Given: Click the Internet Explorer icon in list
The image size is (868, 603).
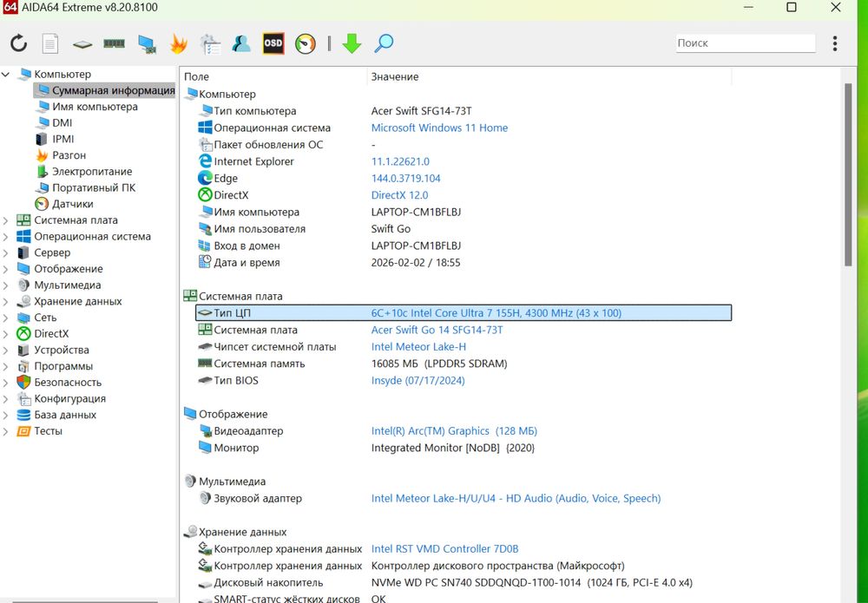Looking at the screenshot, I should point(205,161).
